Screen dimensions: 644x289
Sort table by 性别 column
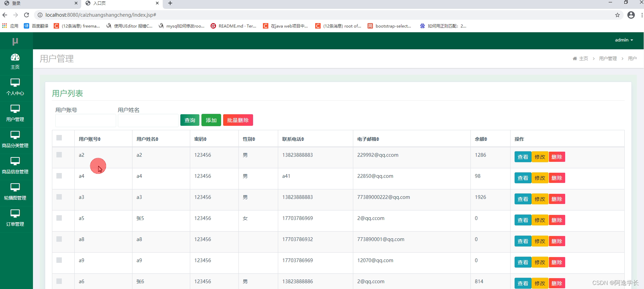249,139
